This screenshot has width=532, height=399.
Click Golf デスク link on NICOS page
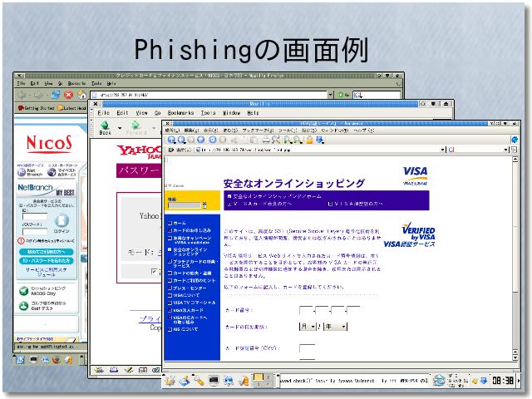click(42, 306)
